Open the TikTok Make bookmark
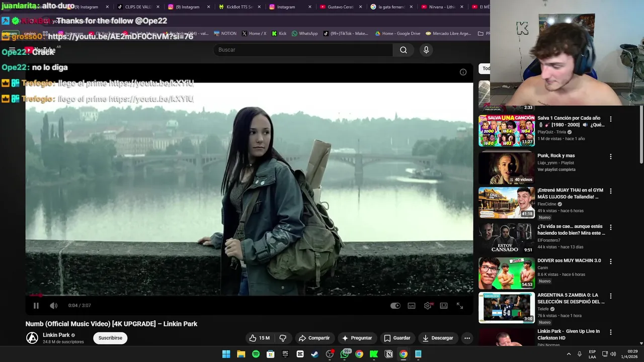Viewport: 644px width, 362px height. [x=346, y=34]
